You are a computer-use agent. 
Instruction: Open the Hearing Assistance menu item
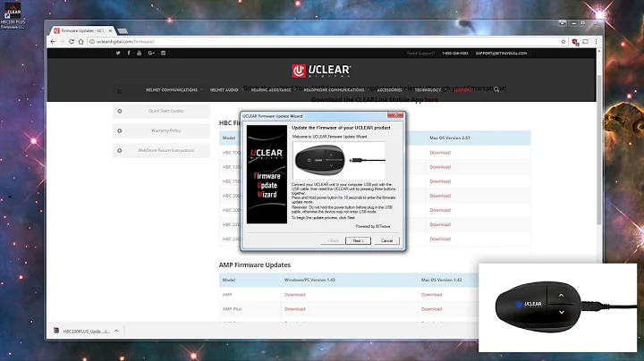[x=271, y=90]
